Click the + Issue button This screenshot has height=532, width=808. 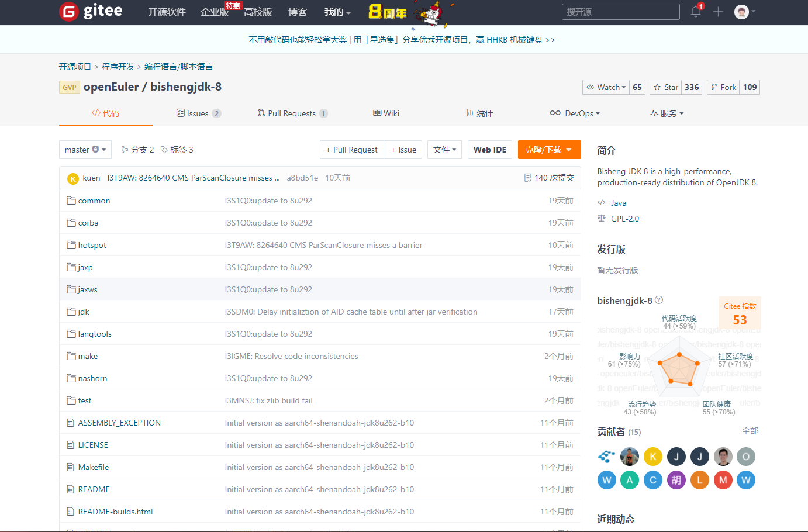pos(403,150)
